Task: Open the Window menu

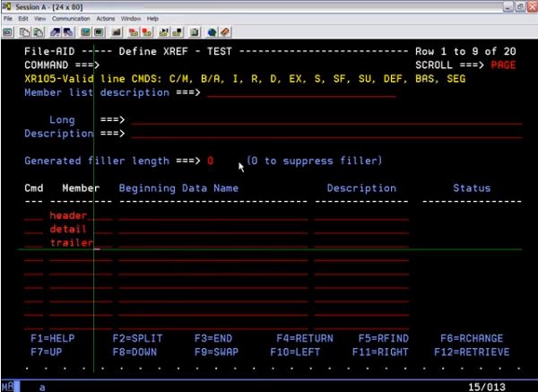Action: coord(131,19)
